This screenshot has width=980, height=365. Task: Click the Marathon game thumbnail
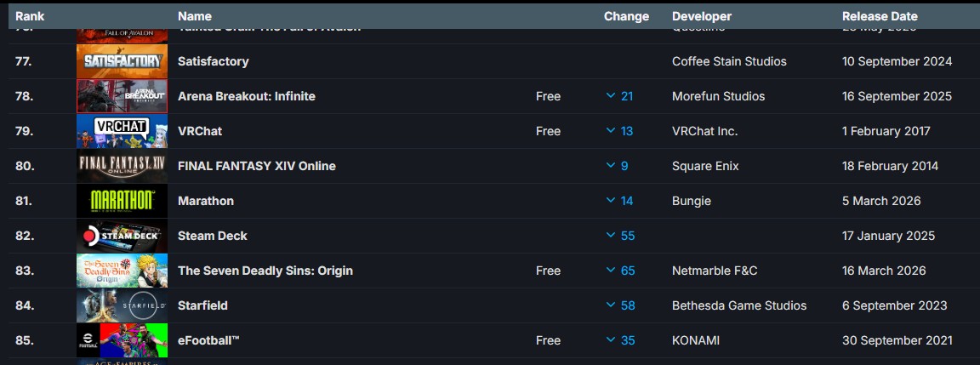click(x=122, y=202)
